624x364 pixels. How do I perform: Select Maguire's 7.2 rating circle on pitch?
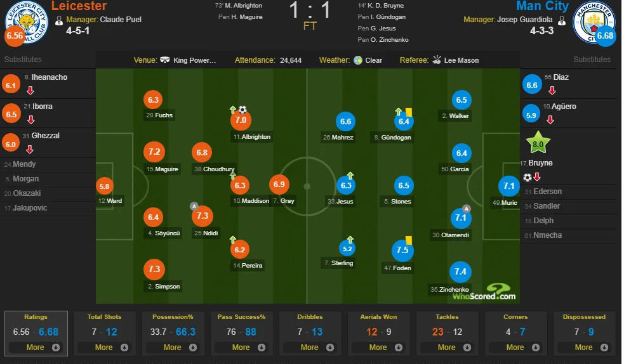coord(154,152)
